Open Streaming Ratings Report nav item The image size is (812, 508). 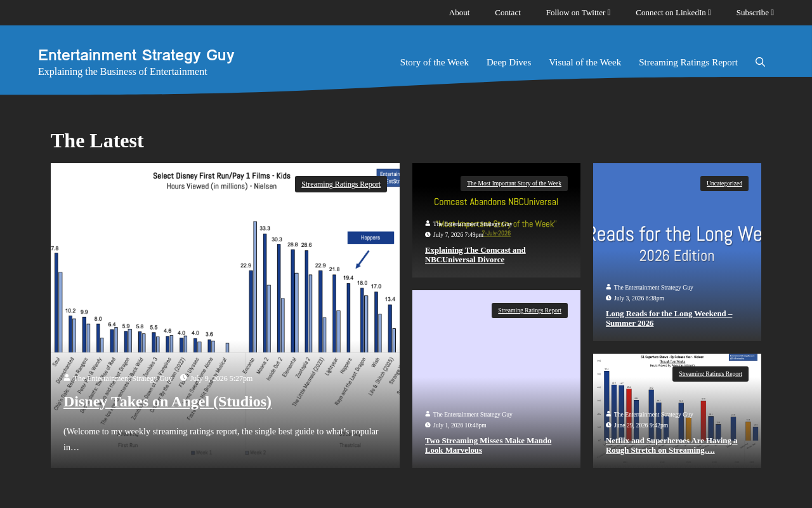688,62
